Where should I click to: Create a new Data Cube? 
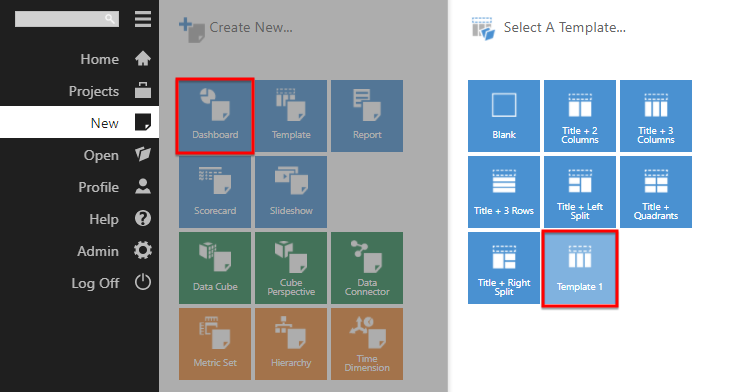pos(215,268)
